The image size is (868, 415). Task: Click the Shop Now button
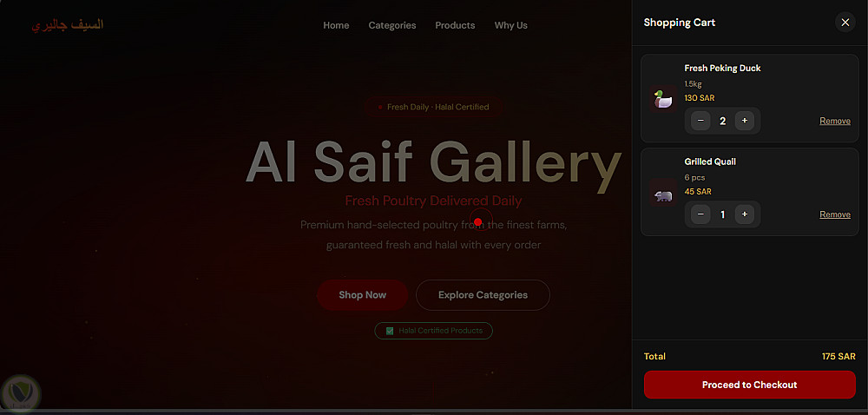362,295
